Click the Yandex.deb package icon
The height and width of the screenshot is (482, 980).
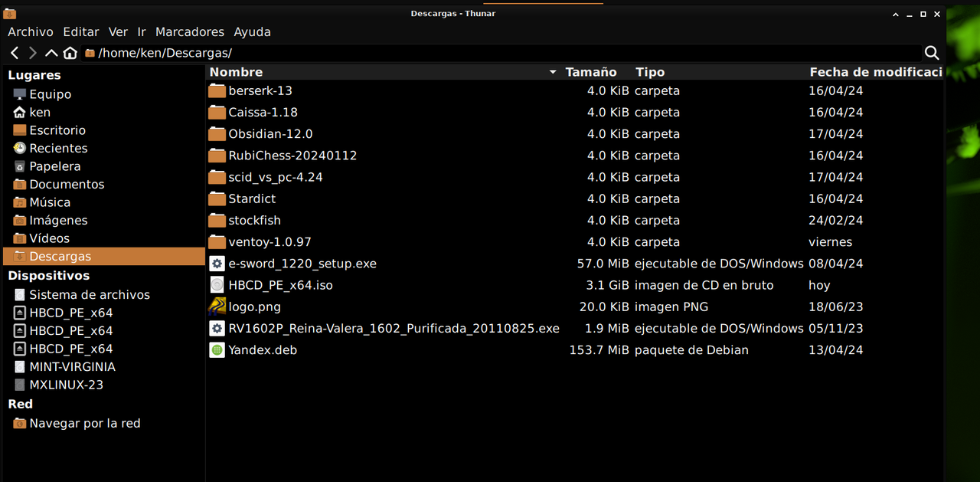point(217,350)
